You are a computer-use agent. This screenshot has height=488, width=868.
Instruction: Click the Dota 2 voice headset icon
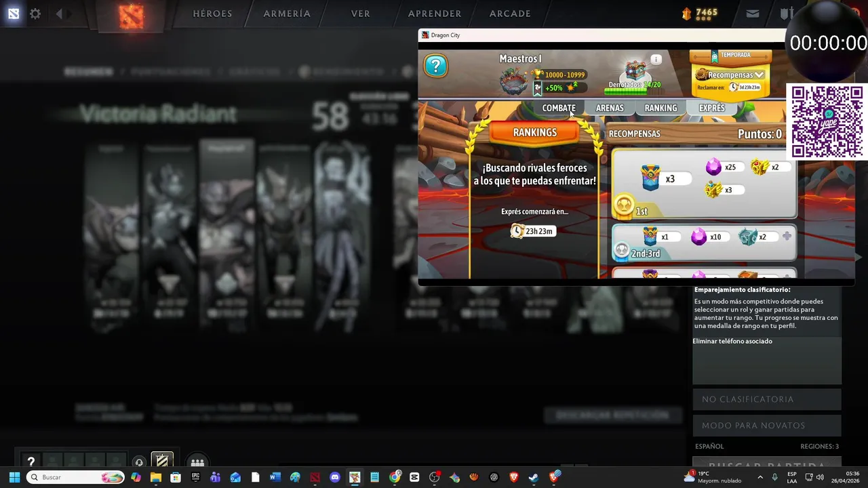coord(139,462)
